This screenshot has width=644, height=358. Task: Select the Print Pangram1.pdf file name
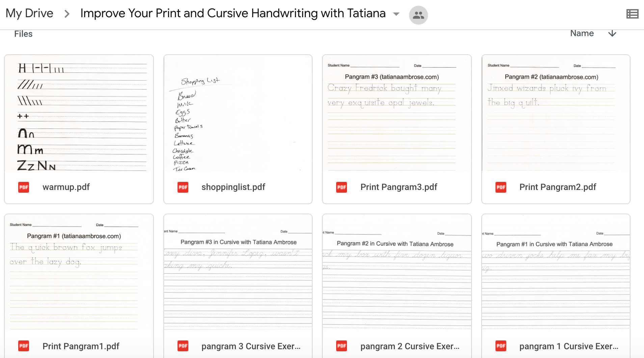tap(81, 346)
